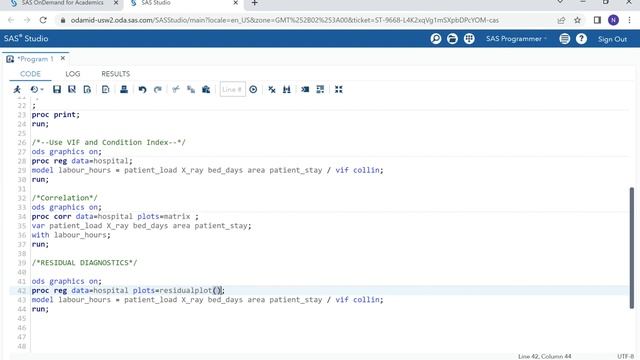
Task: Click the UTF-8 encoding status text
Action: pyautogui.click(x=626, y=356)
